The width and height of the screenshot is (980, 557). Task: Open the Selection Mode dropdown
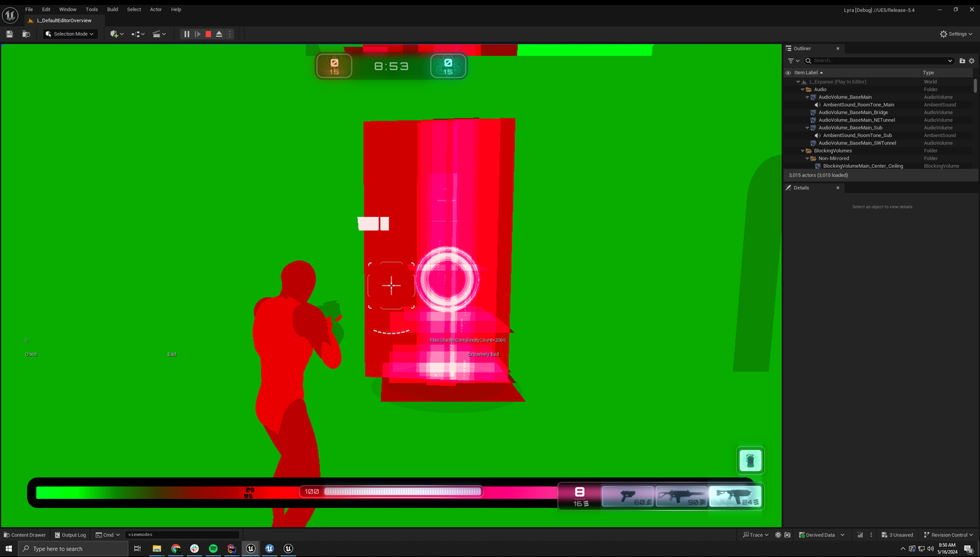69,34
